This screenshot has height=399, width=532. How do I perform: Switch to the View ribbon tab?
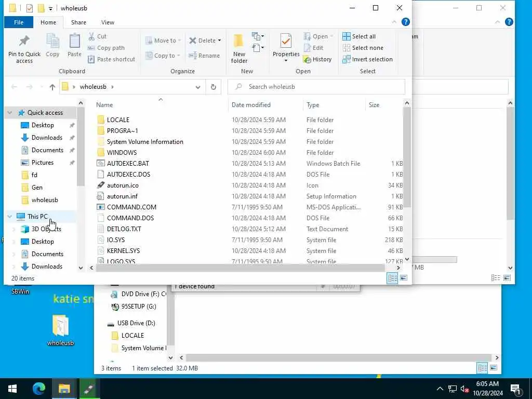tap(108, 22)
